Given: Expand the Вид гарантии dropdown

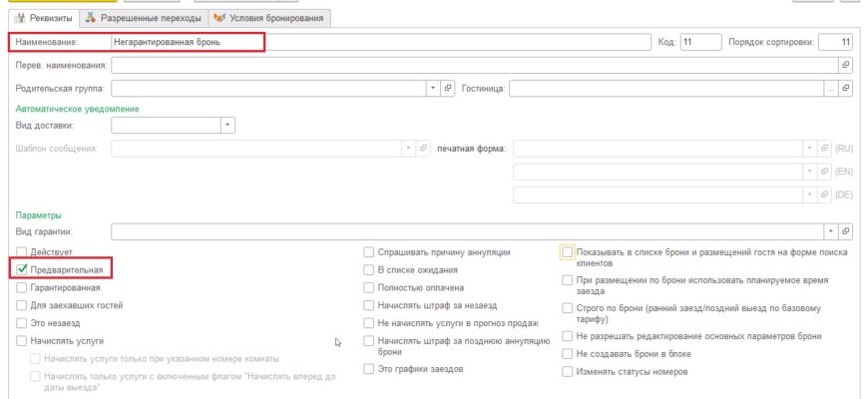Looking at the screenshot, I should coord(831,231).
